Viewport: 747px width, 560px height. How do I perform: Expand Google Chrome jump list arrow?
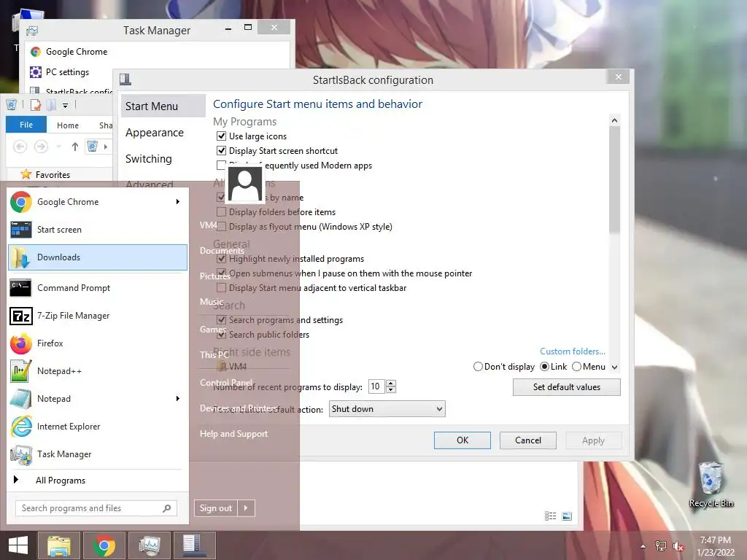pos(178,202)
